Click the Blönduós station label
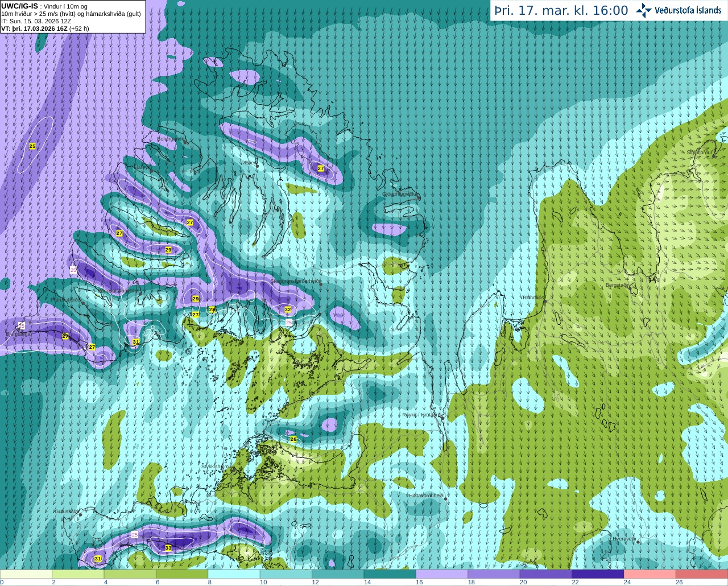The width and height of the screenshot is (728, 586). [x=533, y=298]
